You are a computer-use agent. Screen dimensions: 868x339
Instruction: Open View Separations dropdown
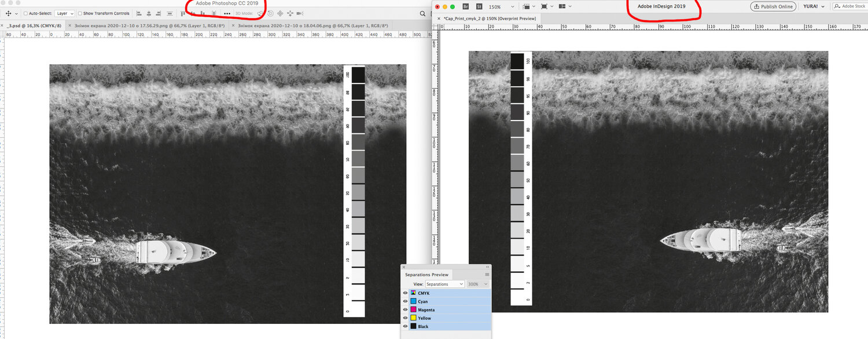445,284
